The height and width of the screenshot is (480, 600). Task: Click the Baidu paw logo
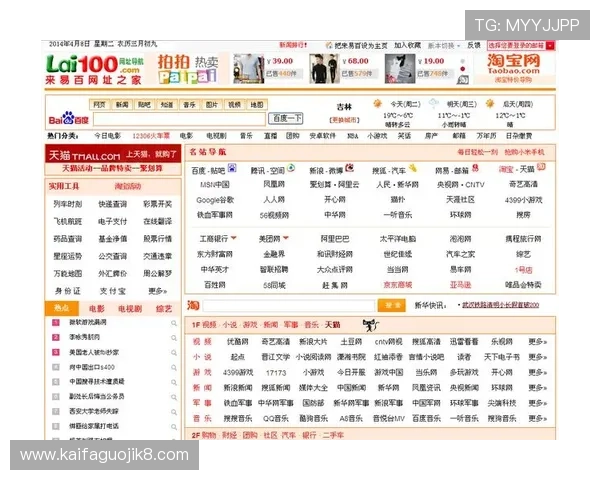click(68, 118)
